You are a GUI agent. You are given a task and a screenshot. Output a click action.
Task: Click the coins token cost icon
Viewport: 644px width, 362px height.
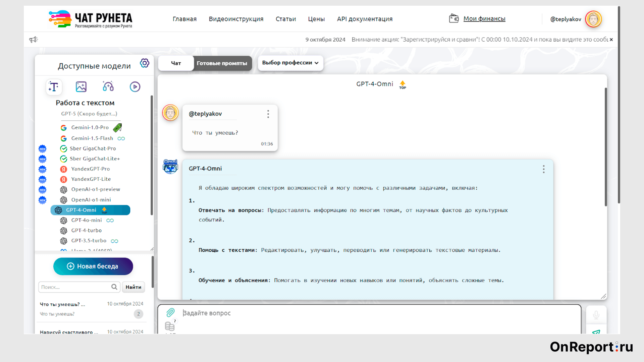170,326
